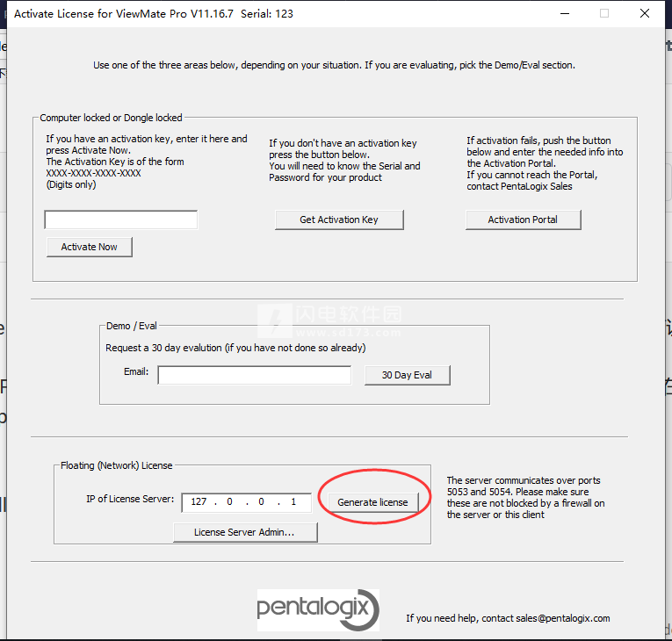Click the ports 5053 and 5054 firewall note
The height and width of the screenshot is (641, 672).
point(526,498)
